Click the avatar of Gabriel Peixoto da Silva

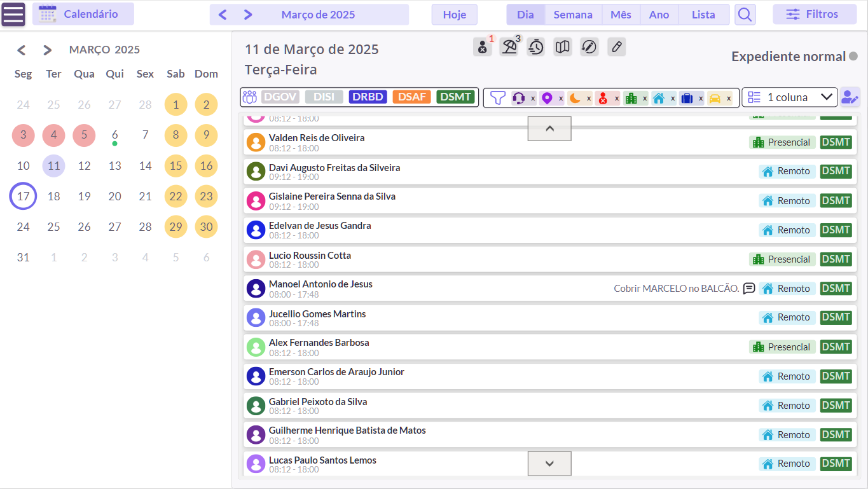point(256,406)
